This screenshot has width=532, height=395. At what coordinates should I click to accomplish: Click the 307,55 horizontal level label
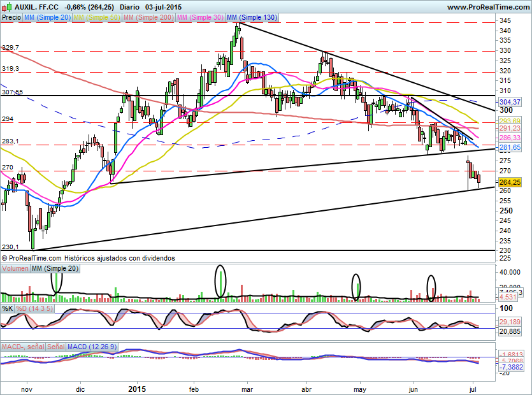(x=11, y=92)
